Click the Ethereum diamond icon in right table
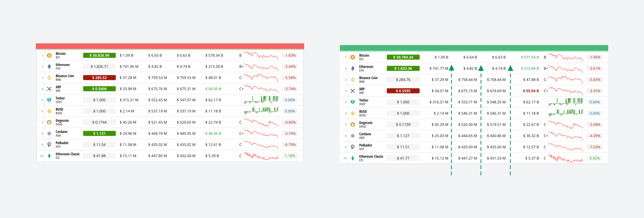This screenshot has width=644, height=218. click(353, 69)
